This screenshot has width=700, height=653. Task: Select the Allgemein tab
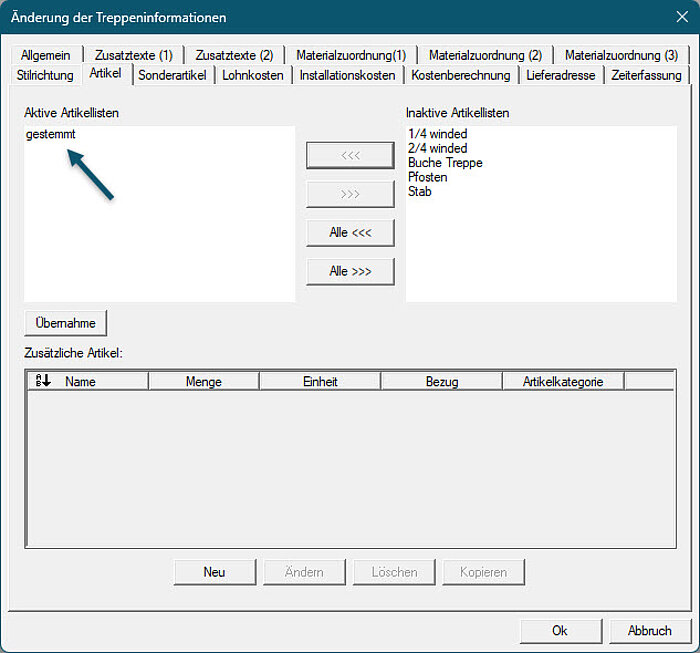click(x=46, y=55)
